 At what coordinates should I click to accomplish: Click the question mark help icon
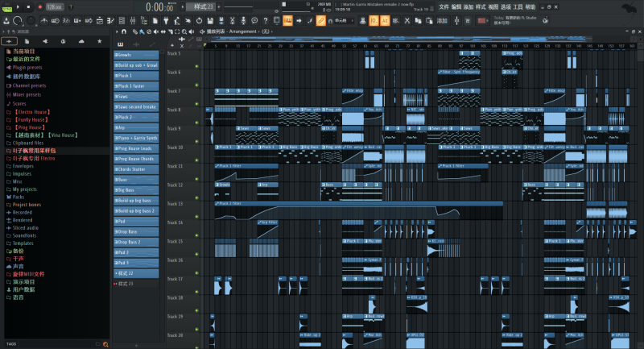click(266, 21)
